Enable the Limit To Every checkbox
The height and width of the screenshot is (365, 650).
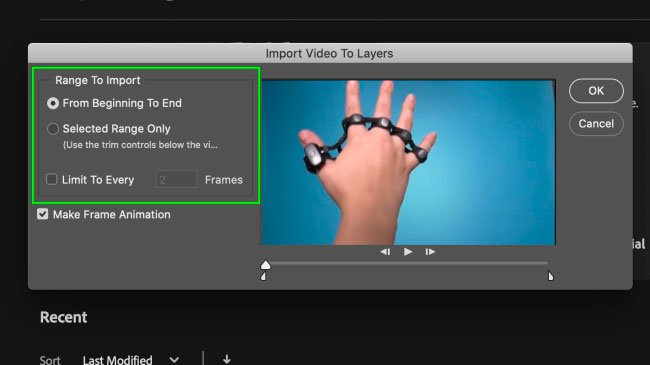(51, 179)
